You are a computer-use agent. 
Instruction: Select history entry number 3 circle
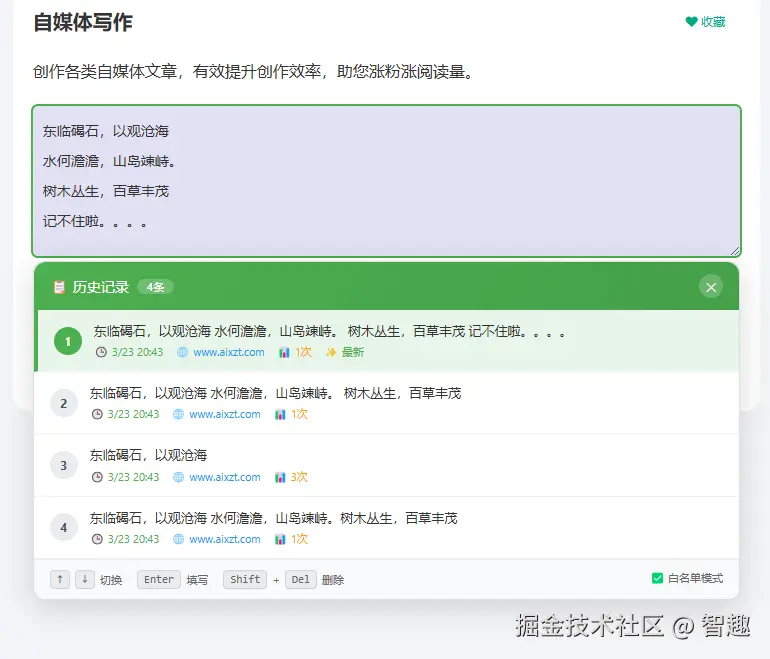click(64, 466)
